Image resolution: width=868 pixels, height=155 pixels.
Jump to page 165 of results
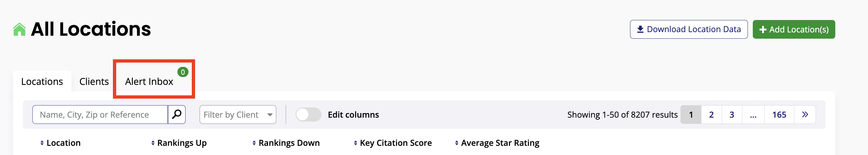(x=779, y=114)
